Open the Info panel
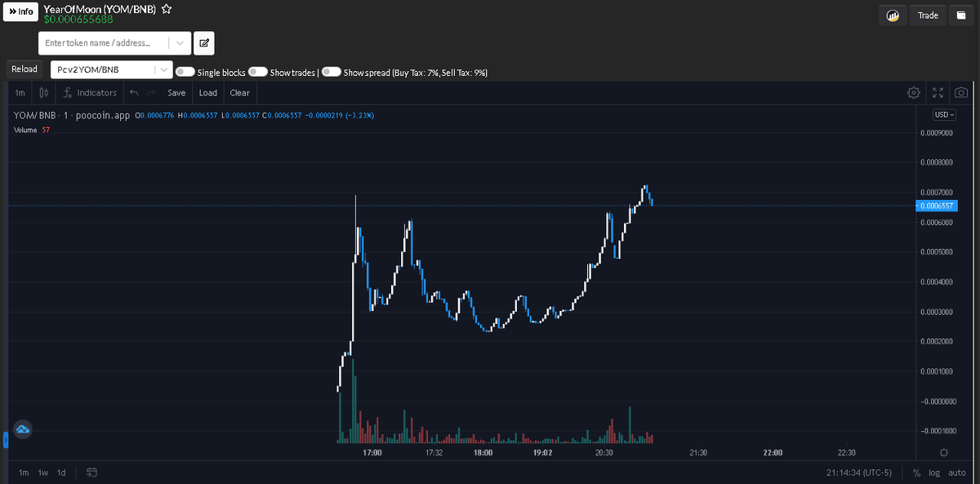980x484 pixels. pos(21,12)
